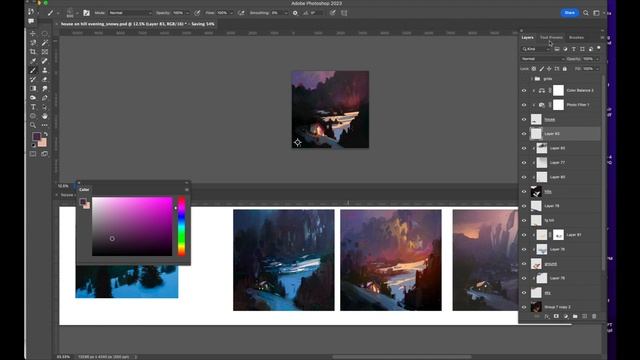Open the Flow dropdown

click(x=231, y=13)
